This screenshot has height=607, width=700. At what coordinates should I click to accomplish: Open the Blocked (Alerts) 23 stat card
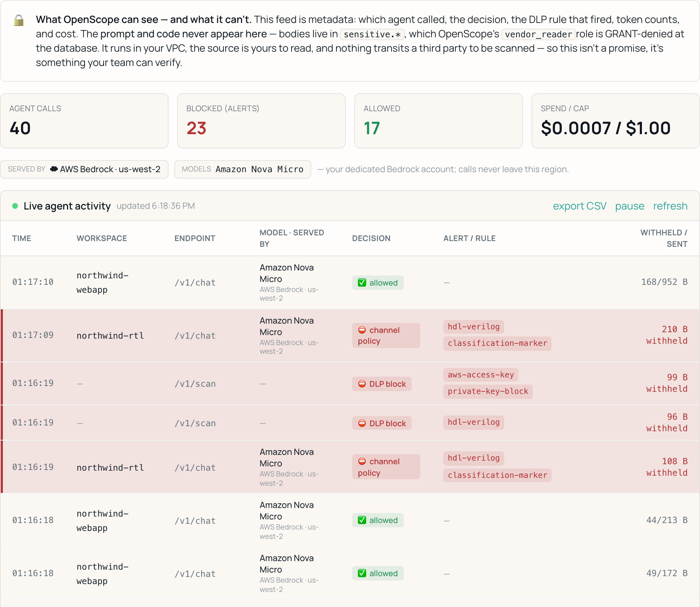click(261, 121)
